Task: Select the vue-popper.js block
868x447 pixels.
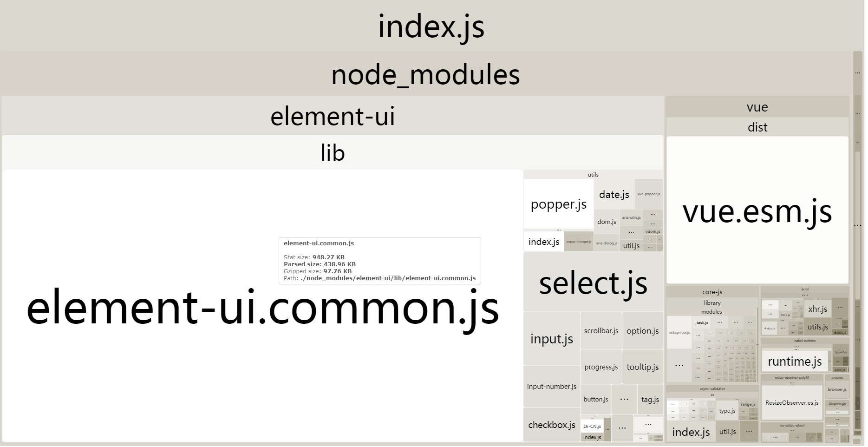Action: [x=649, y=194]
